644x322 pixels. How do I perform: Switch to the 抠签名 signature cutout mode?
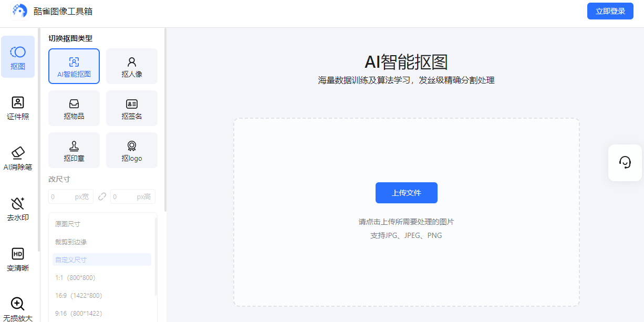click(131, 108)
